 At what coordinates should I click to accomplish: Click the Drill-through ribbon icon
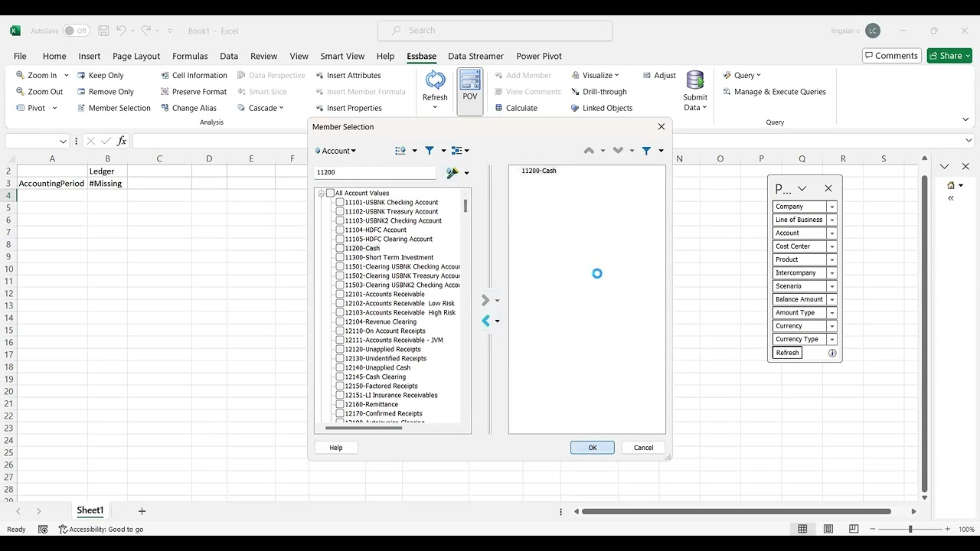575,91
